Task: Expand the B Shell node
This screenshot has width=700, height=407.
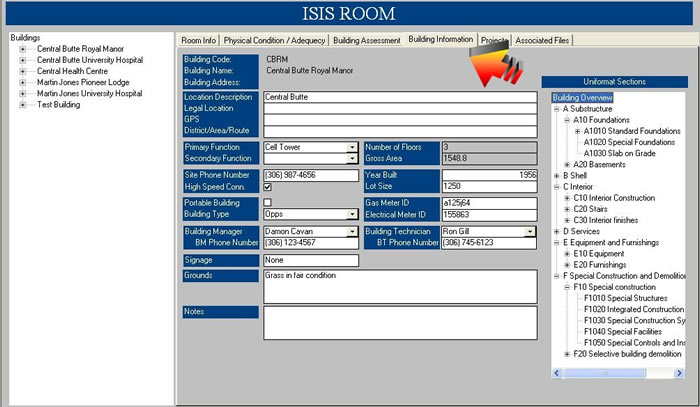Action: pos(557,176)
